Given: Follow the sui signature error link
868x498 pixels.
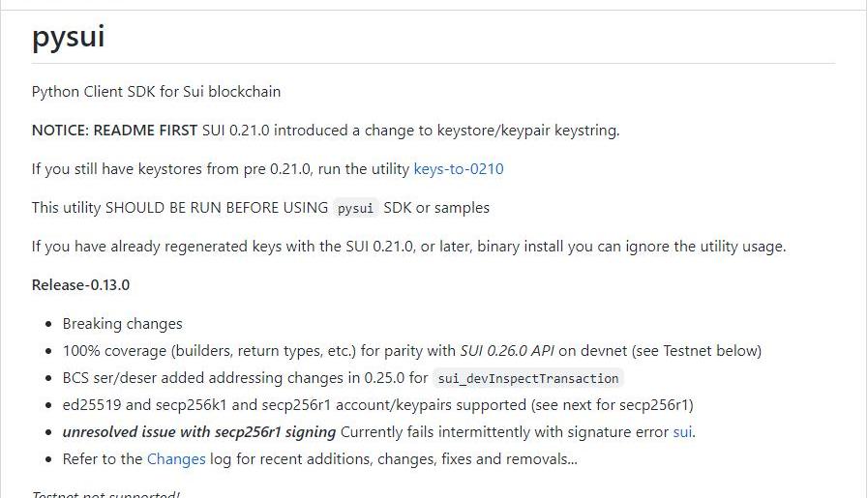Looking at the screenshot, I should point(682,432).
